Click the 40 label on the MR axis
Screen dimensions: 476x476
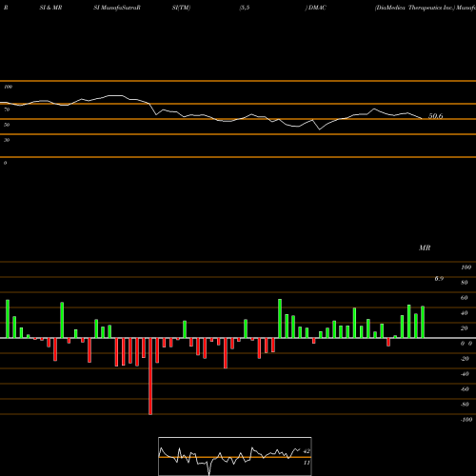pyautogui.click(x=465, y=313)
